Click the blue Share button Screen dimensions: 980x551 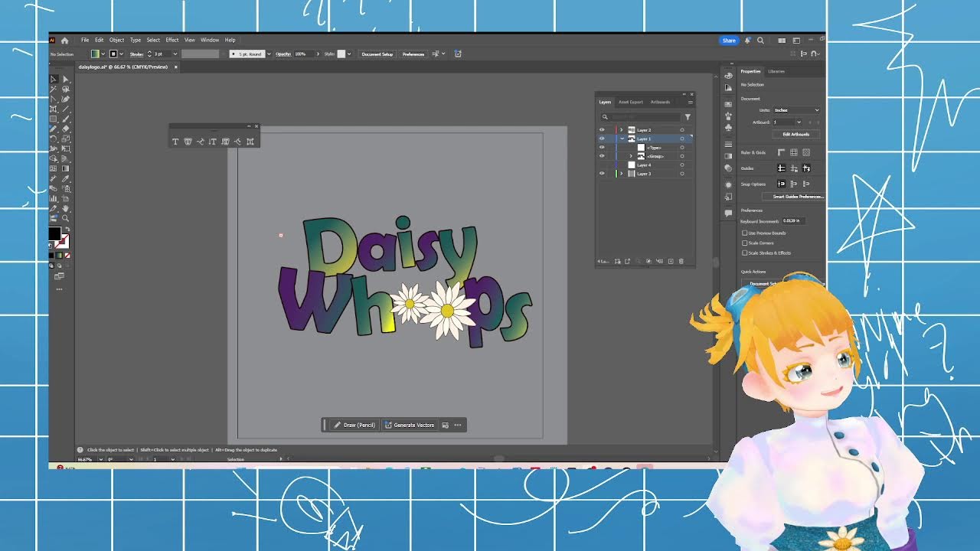click(728, 40)
